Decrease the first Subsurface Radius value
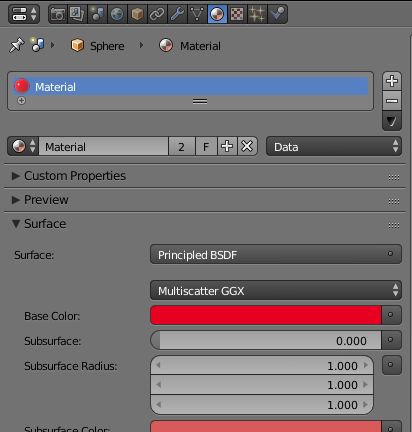The height and width of the screenshot is (432, 412). [x=159, y=365]
